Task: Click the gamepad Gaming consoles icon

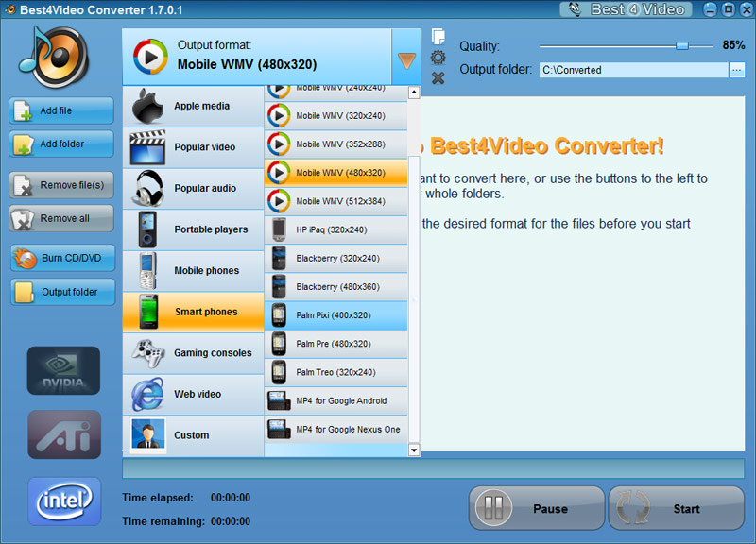Action: coord(148,353)
